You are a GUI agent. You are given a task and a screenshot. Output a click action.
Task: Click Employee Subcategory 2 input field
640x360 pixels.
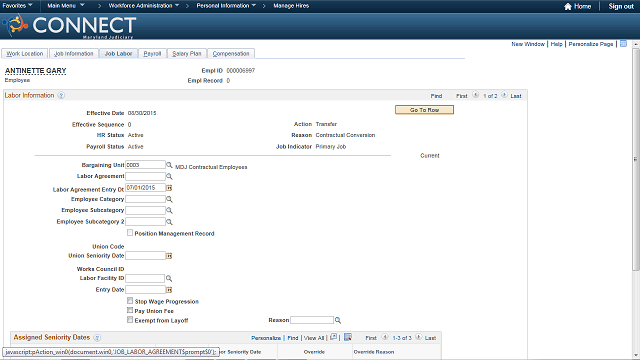click(145, 222)
